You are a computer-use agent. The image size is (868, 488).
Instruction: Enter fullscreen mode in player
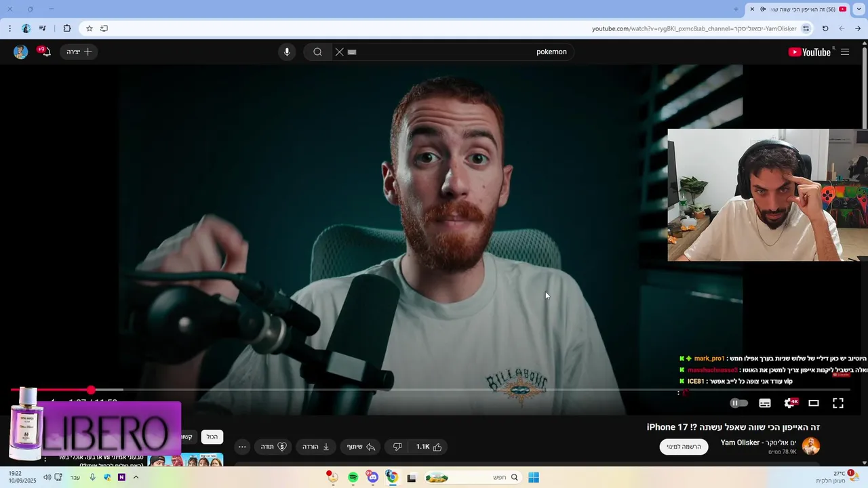point(838,403)
